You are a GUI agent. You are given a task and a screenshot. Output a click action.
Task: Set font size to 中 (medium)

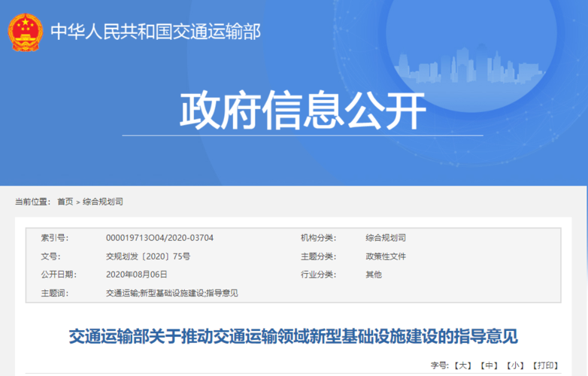(x=489, y=365)
